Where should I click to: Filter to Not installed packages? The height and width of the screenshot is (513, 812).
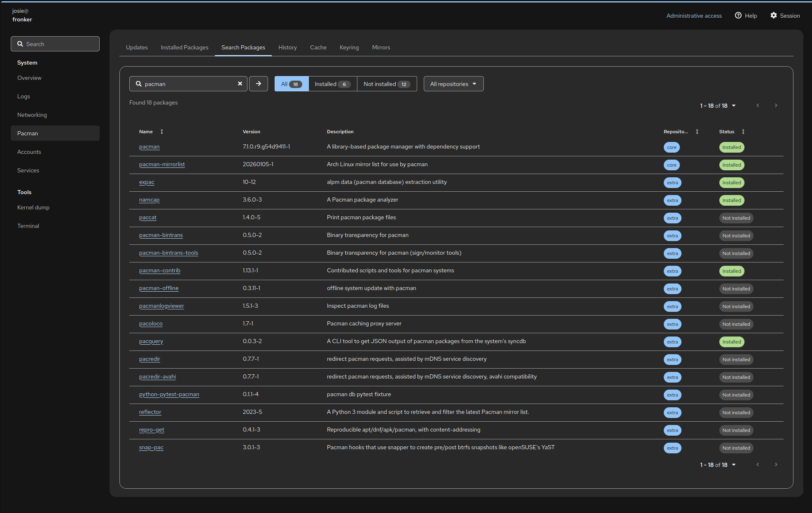click(x=386, y=84)
